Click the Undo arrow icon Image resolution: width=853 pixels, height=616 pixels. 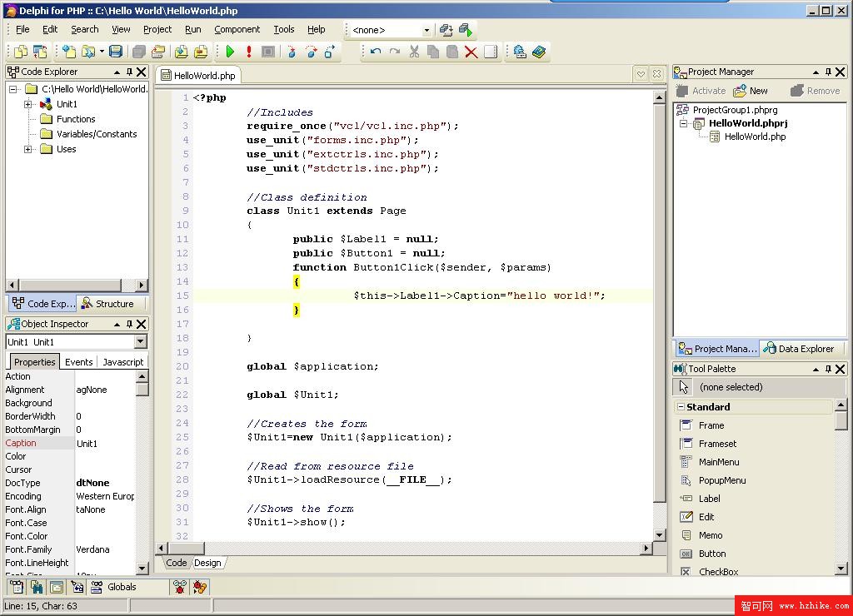click(x=376, y=52)
